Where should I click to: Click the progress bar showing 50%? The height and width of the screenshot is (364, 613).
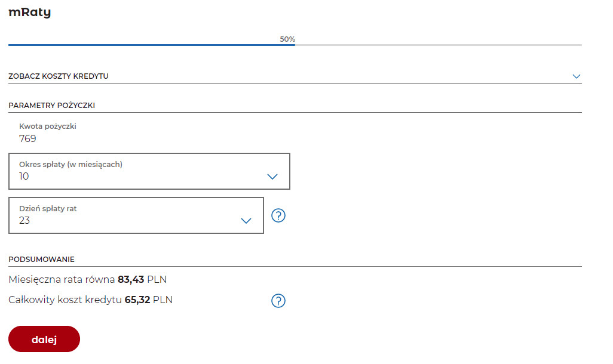[x=295, y=45]
